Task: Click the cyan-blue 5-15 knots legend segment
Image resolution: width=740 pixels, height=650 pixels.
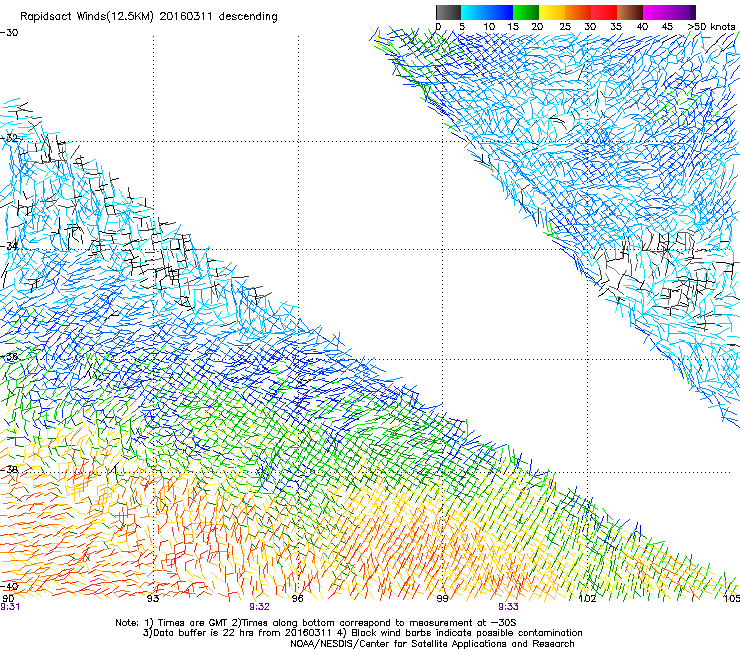Action: [x=487, y=12]
